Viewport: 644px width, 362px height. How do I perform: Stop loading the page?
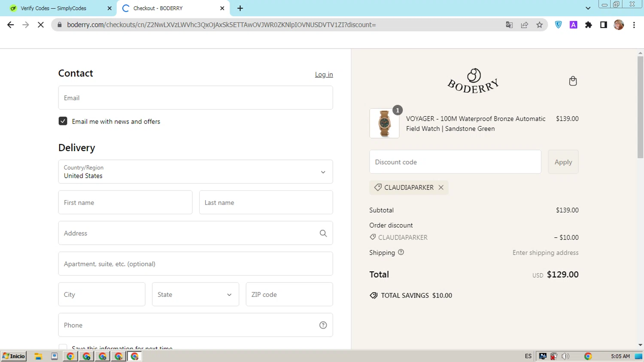pyautogui.click(x=41, y=25)
